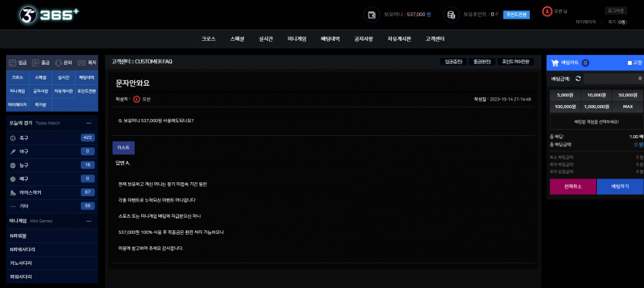Viewport: 644px width, 288px height.
Task: Click the 365+ site logo
Action: [x=49, y=15]
